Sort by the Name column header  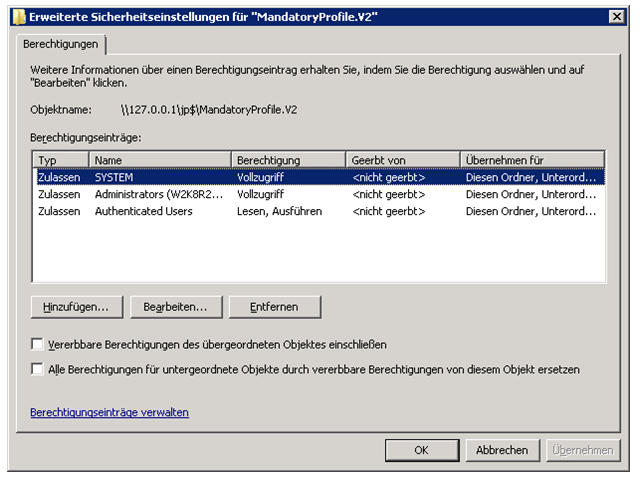point(160,160)
